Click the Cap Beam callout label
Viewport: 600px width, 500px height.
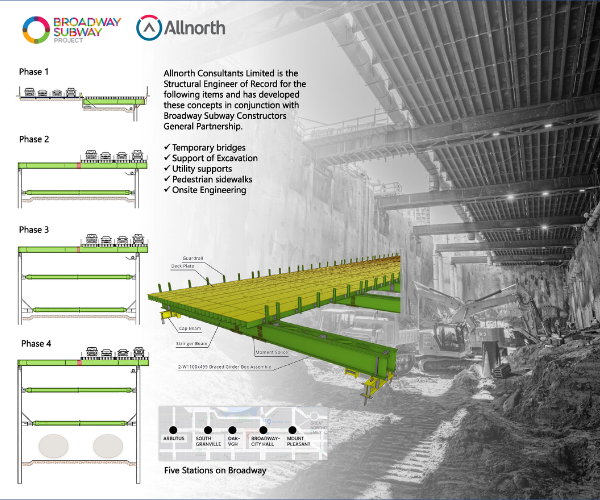(190, 328)
